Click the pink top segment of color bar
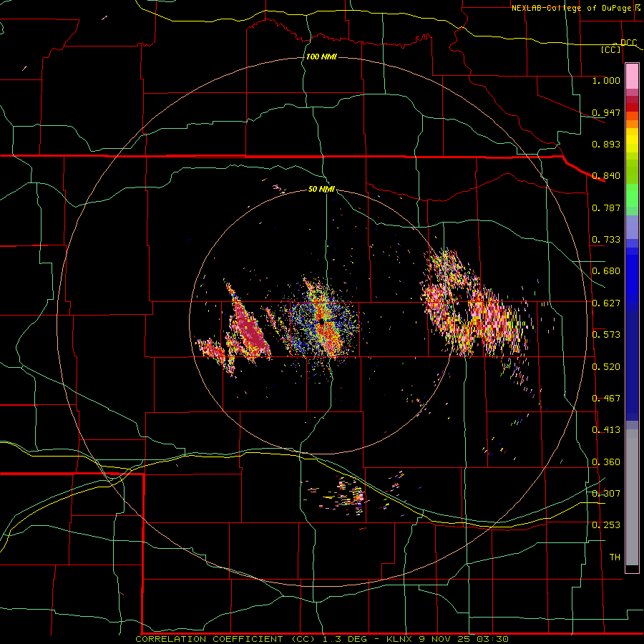644x644 pixels. 632,77
